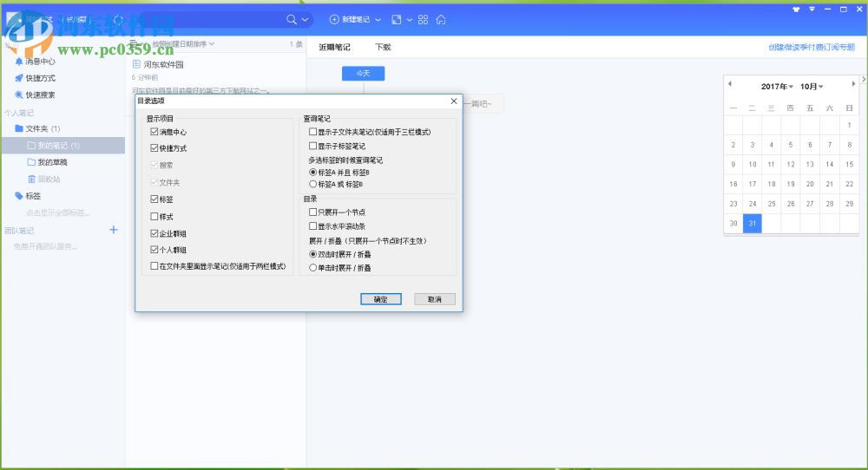Uncheck the 个人群组 checkbox
868x470 pixels.
tap(155, 250)
